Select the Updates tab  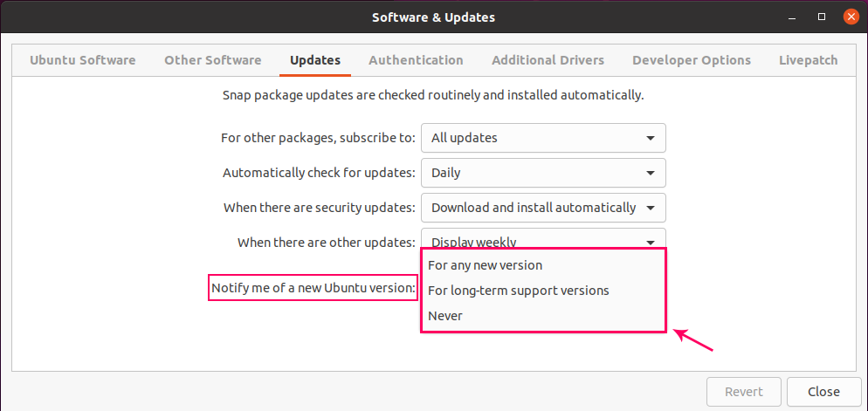(x=315, y=60)
